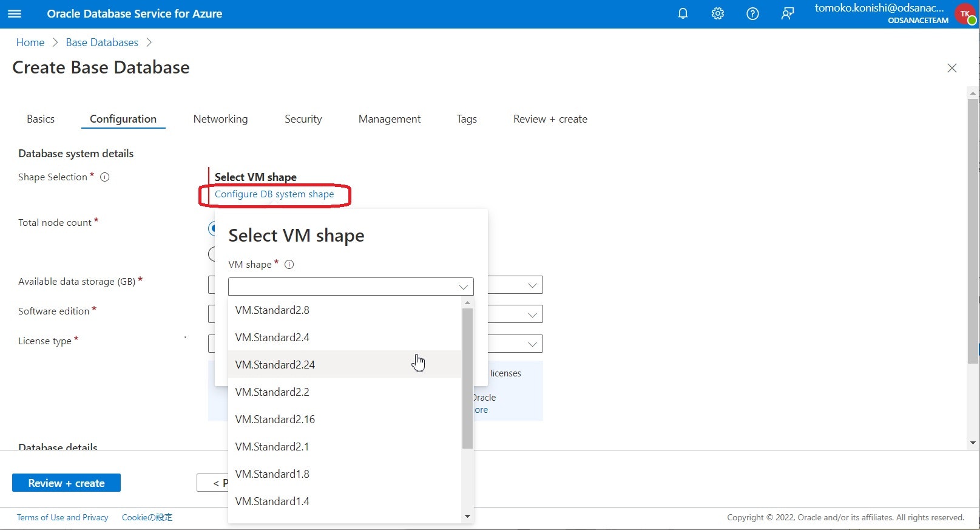Click the dropdown list scroll-up arrow
The image size is (980, 530).
[x=467, y=302]
